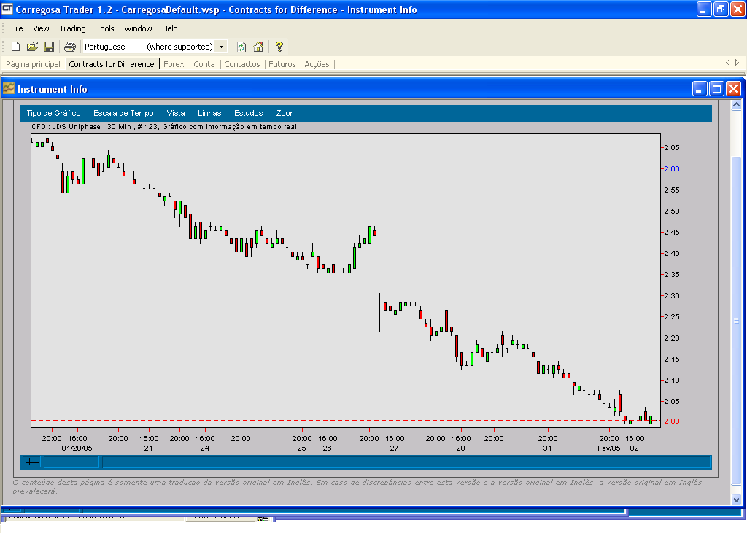This screenshot has width=747, height=560.
Task: Expand the Escala de Tempo menu
Action: tap(123, 113)
